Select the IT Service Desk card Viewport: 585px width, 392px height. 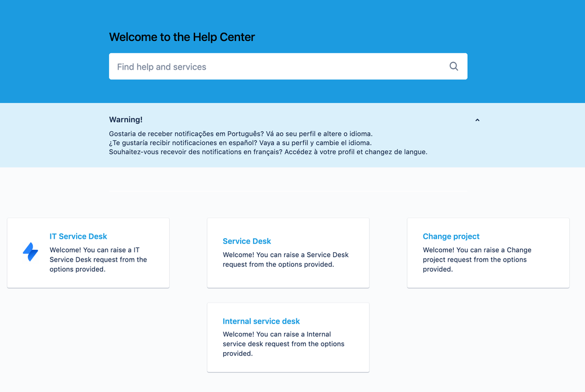pos(88,253)
